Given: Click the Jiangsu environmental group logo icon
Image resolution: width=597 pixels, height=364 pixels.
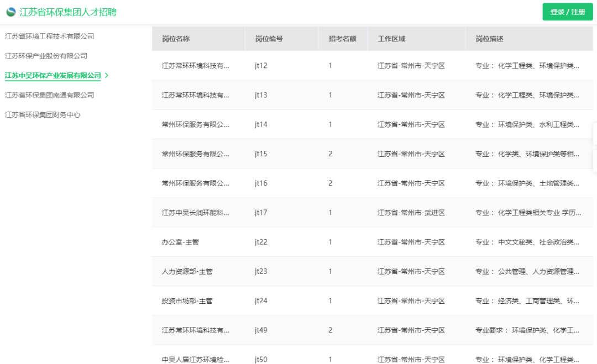Looking at the screenshot, I should click(11, 12).
